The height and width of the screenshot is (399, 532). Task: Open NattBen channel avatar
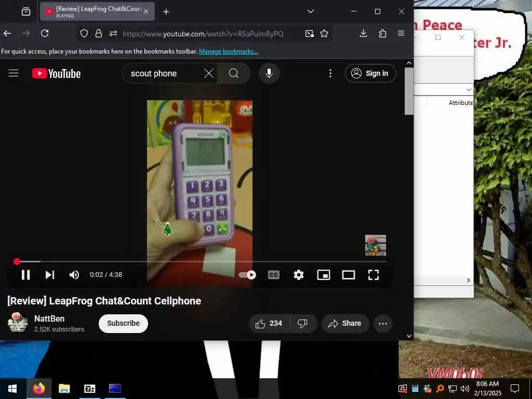click(18, 322)
